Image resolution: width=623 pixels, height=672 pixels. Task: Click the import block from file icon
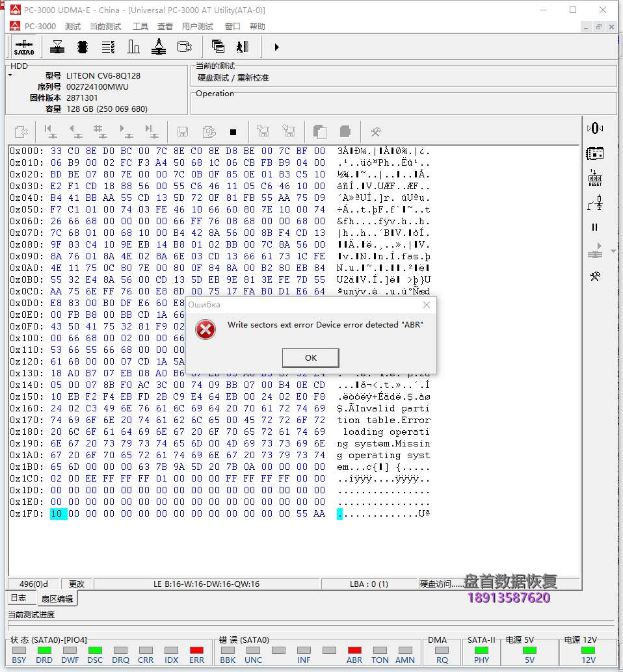pyautogui.click(x=263, y=131)
